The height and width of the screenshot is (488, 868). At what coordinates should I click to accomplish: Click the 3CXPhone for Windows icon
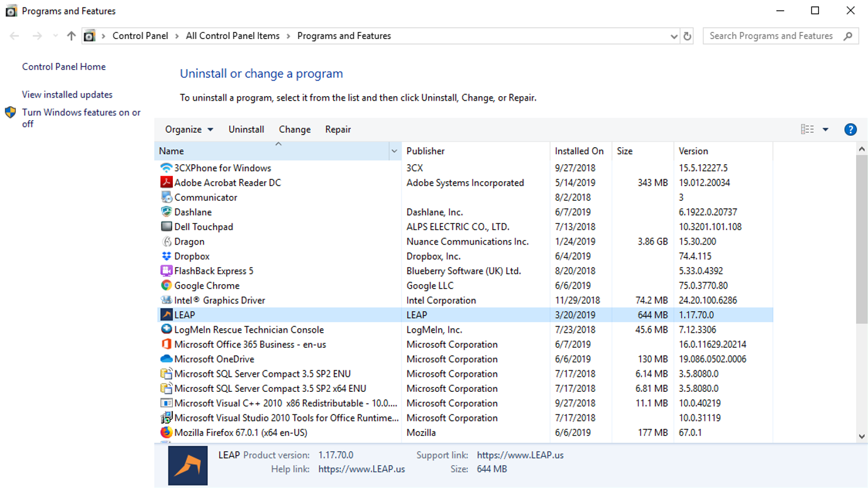pos(166,168)
